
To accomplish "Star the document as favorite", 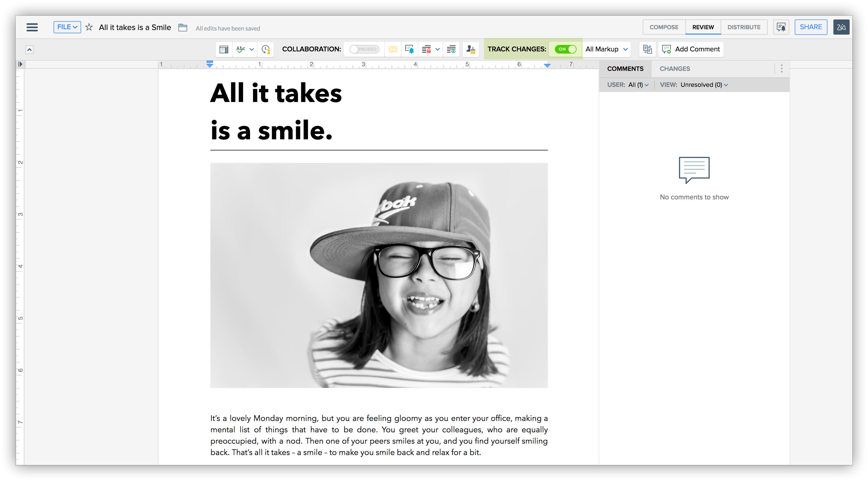I will click(89, 27).
